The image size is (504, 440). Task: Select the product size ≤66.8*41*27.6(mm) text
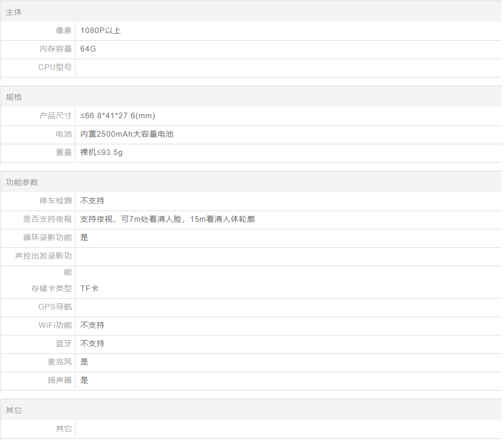click(x=118, y=116)
